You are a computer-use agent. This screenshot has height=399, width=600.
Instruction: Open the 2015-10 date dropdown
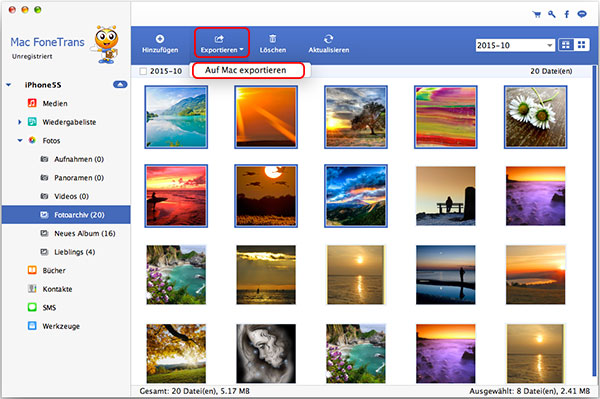(515, 45)
